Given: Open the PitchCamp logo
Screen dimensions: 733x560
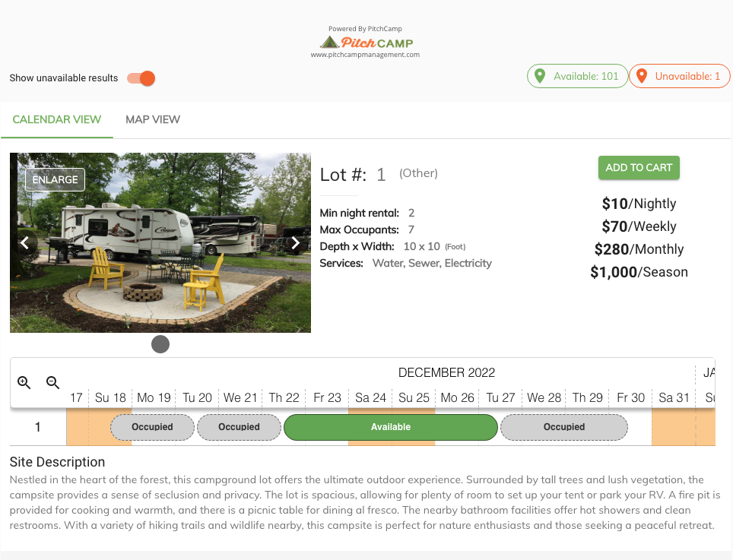Looking at the screenshot, I should click(366, 43).
